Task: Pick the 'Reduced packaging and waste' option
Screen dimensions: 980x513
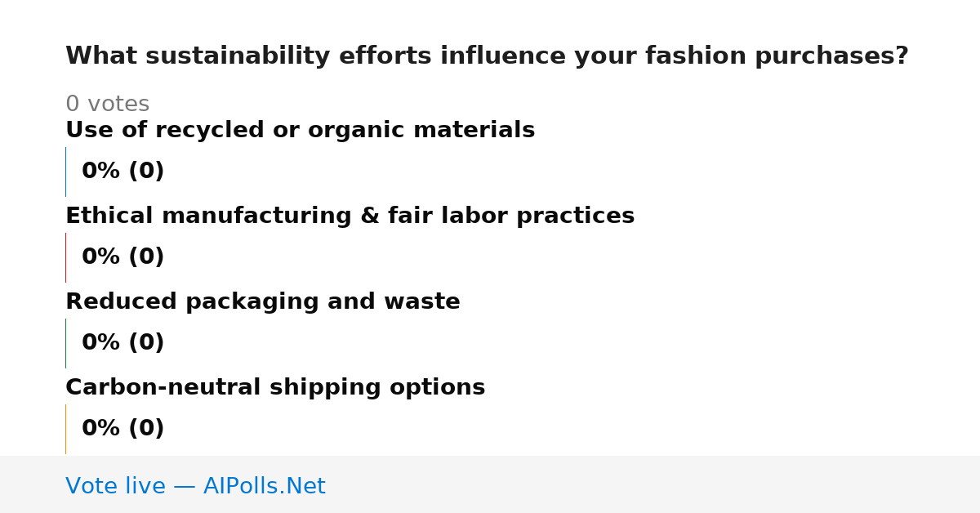Action: (x=262, y=302)
